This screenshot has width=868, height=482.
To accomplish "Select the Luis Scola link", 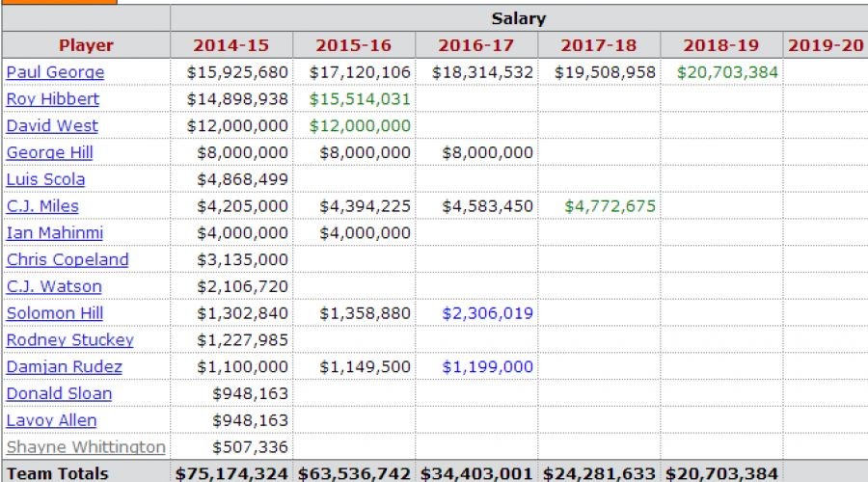I will (x=45, y=179).
